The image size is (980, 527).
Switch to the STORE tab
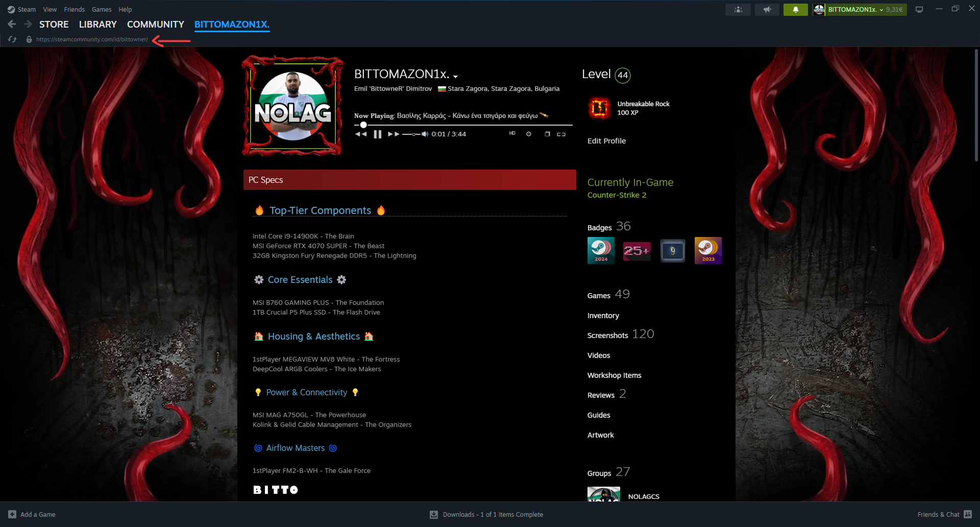point(54,24)
